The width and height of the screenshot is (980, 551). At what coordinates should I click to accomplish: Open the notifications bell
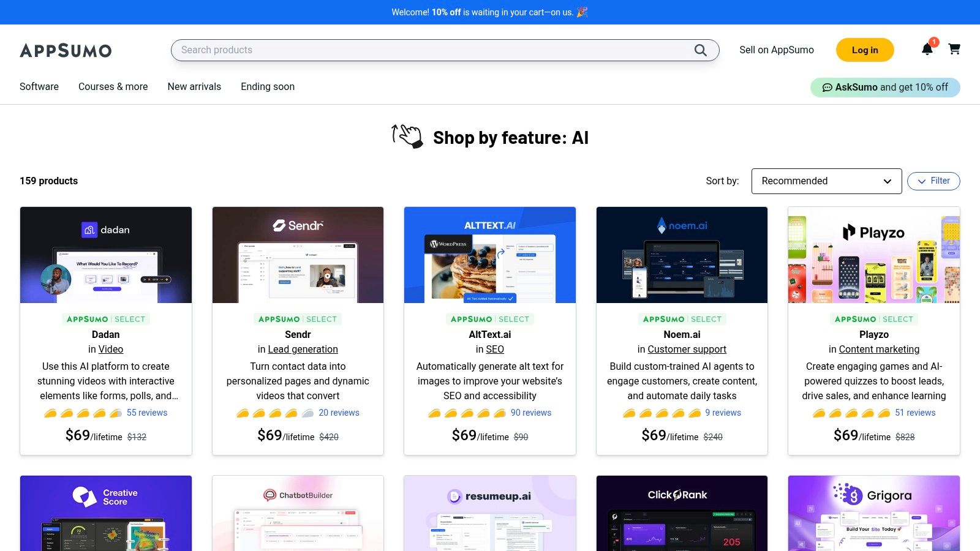click(927, 50)
